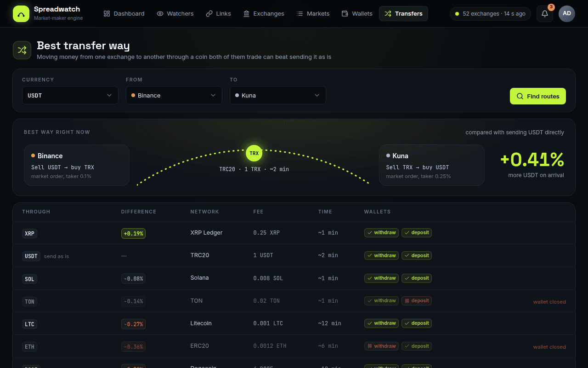Screen dimensions: 588x368
Task: Click the ETH row deposit badge
Action: [417, 346]
